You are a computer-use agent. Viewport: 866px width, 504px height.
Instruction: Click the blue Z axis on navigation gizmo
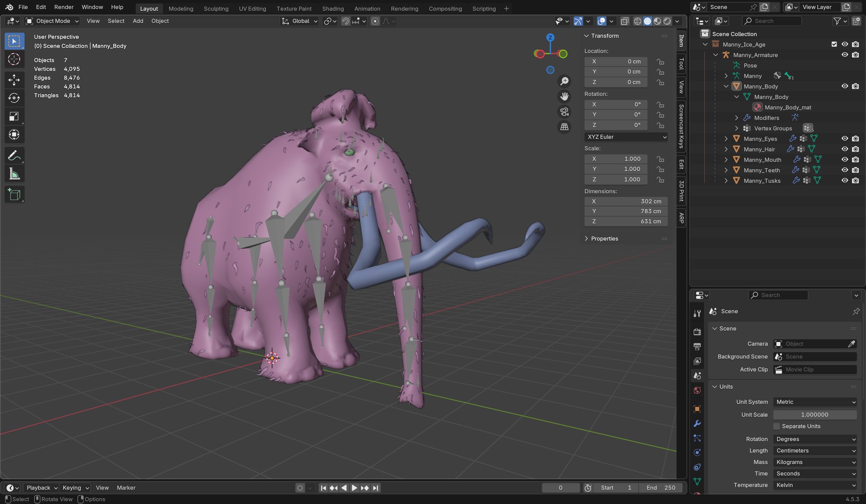(550, 37)
